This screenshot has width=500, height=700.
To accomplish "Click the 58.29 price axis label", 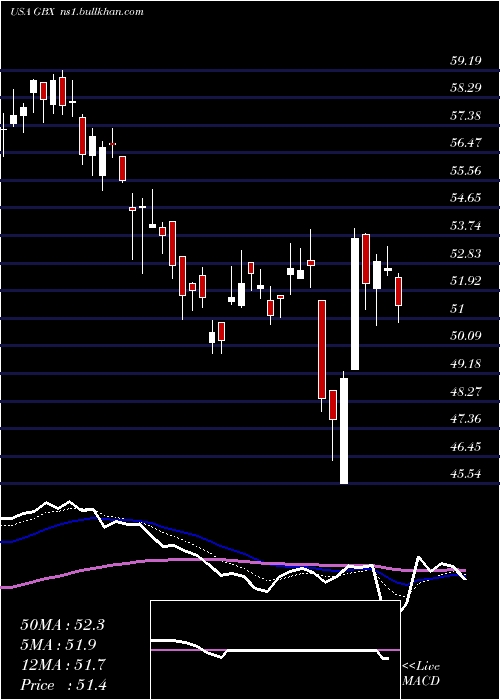I will tap(465, 88).
